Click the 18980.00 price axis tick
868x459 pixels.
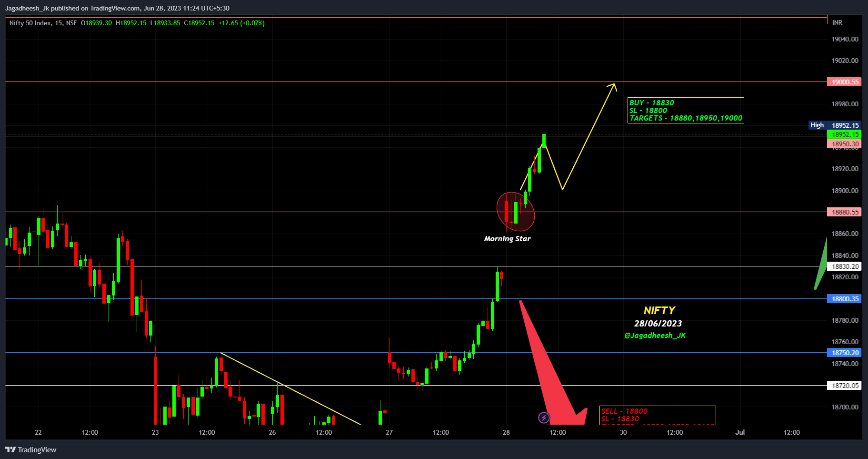[x=845, y=104]
